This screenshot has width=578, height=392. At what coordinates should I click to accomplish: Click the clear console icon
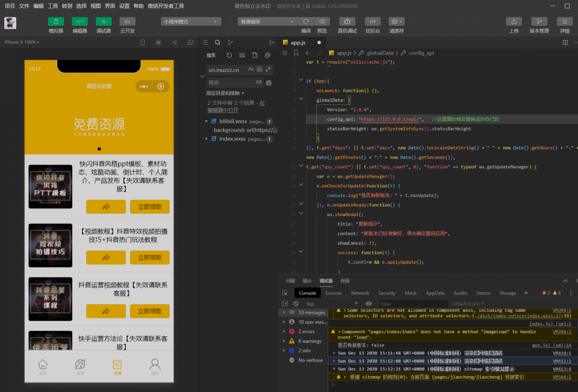[296, 304]
